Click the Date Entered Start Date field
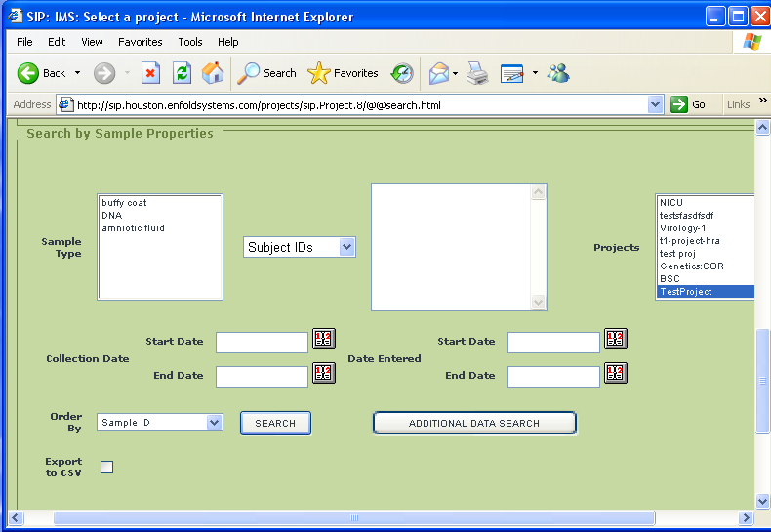This screenshot has width=771, height=532. (553, 343)
